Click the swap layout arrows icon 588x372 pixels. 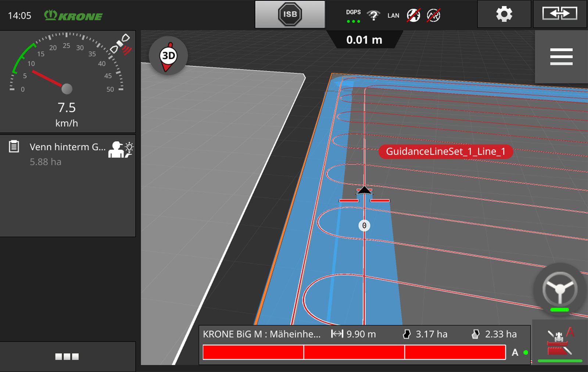559,14
